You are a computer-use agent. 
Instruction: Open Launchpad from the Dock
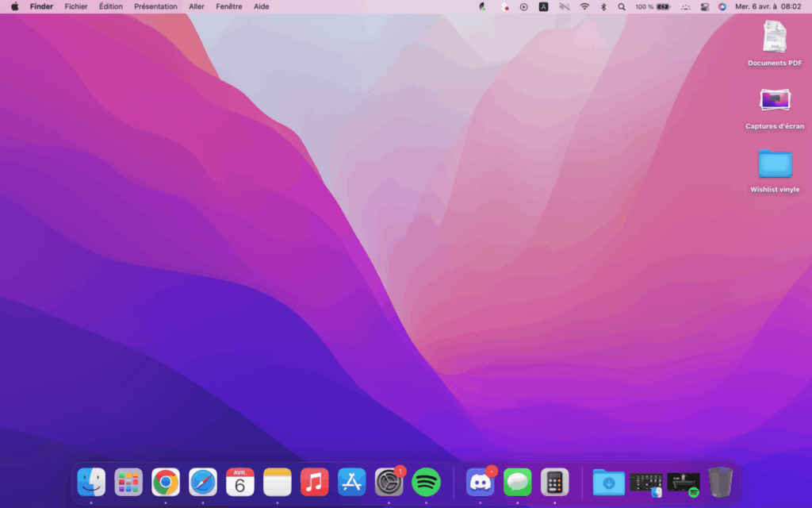pyautogui.click(x=128, y=482)
